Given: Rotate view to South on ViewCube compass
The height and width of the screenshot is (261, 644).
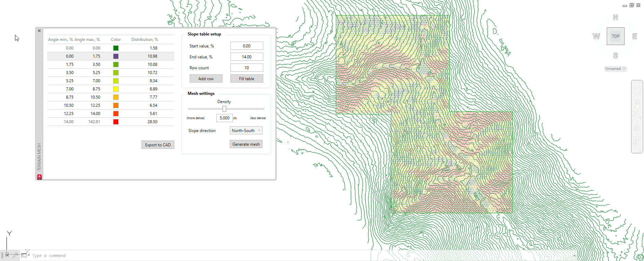Looking at the screenshot, I should [x=616, y=55].
